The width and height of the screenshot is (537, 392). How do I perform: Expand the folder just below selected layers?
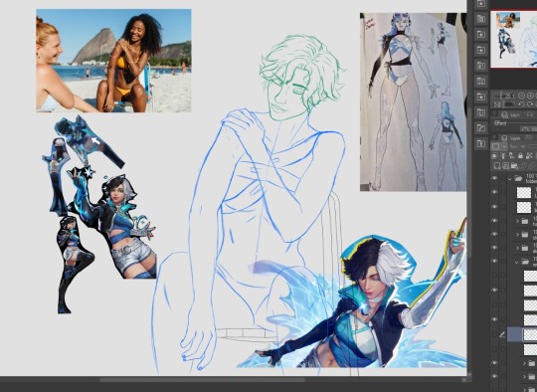coord(525,362)
